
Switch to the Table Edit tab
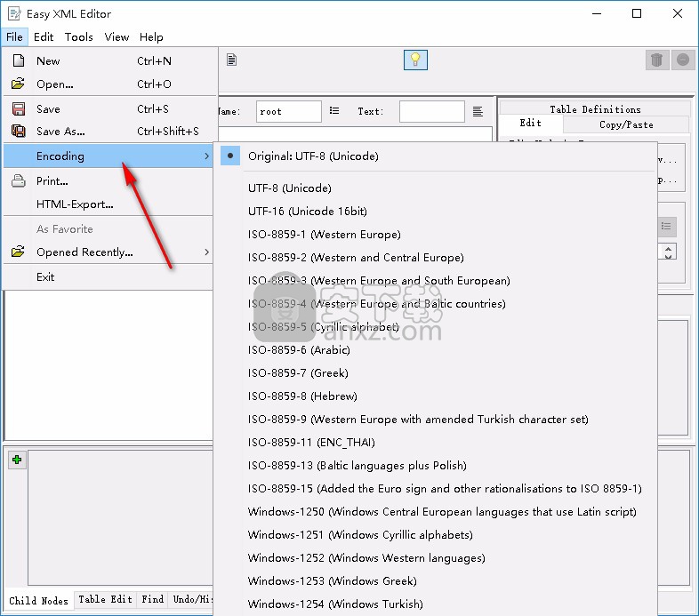(105, 599)
